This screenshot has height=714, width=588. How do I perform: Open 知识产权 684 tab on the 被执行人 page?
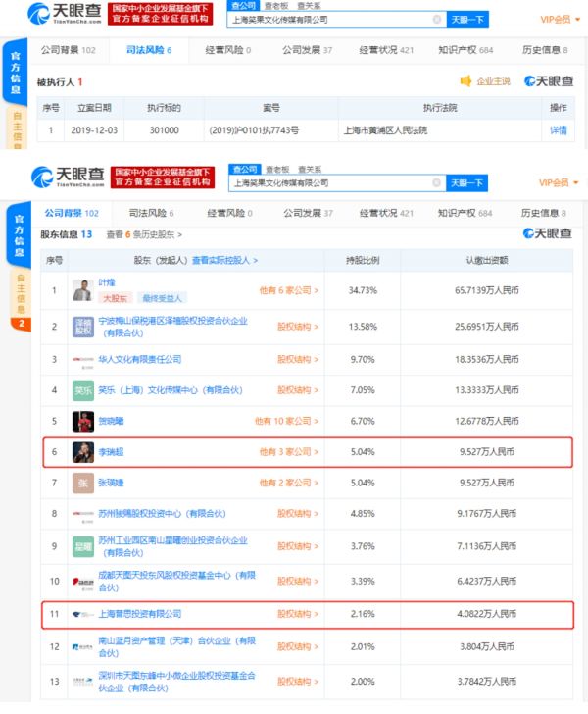(x=465, y=50)
